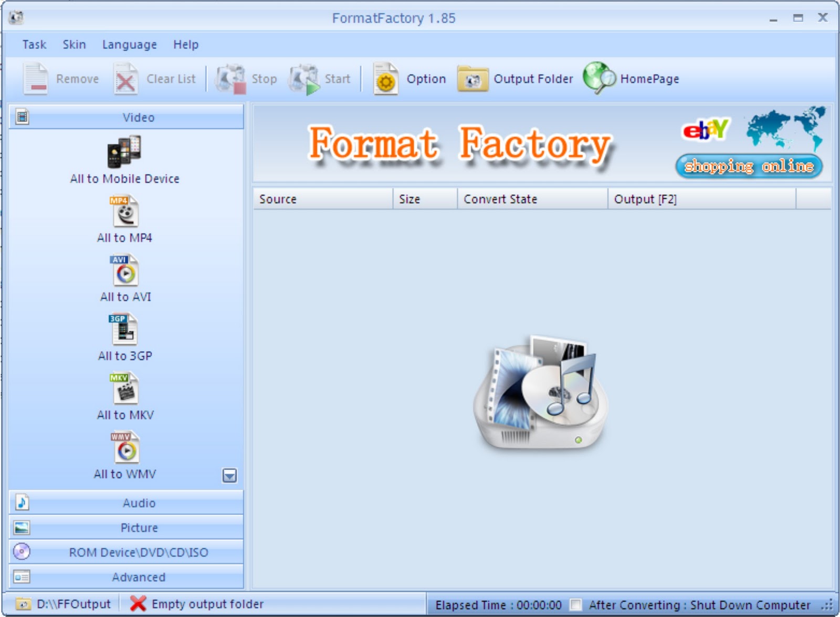Click the Start button label
This screenshot has height=617, width=840.
[x=337, y=79]
